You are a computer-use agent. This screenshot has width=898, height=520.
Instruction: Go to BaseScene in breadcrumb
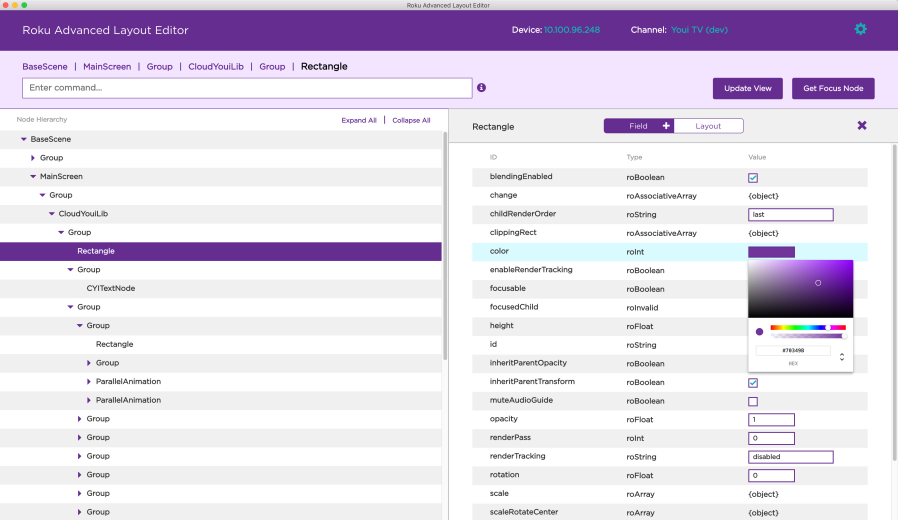(45, 66)
